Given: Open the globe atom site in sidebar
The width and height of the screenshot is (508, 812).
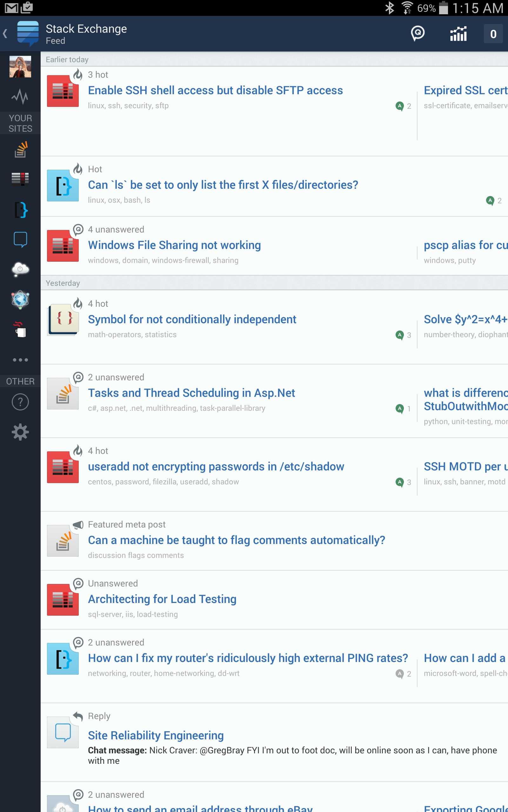Looking at the screenshot, I should point(20,299).
